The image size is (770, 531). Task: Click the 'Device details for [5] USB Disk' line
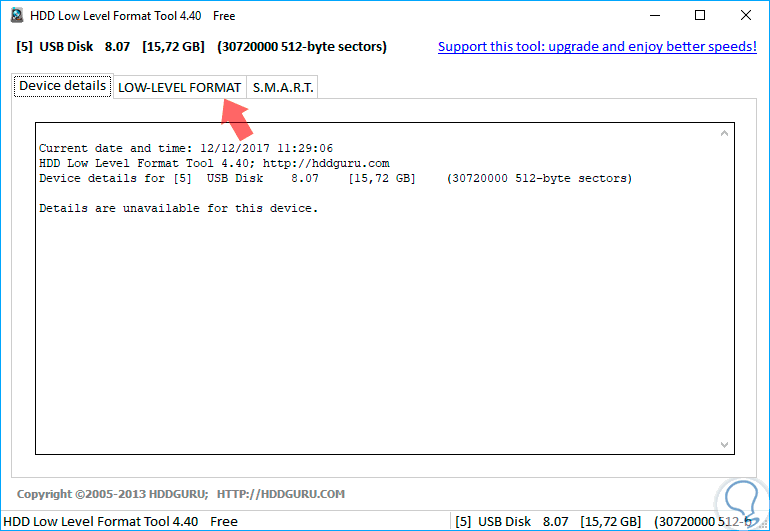tap(335, 178)
